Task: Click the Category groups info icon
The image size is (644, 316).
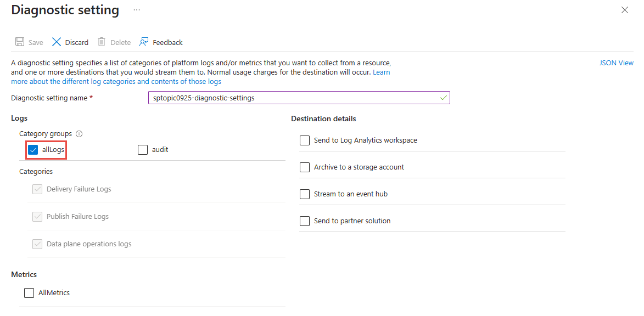Action: coord(79,133)
